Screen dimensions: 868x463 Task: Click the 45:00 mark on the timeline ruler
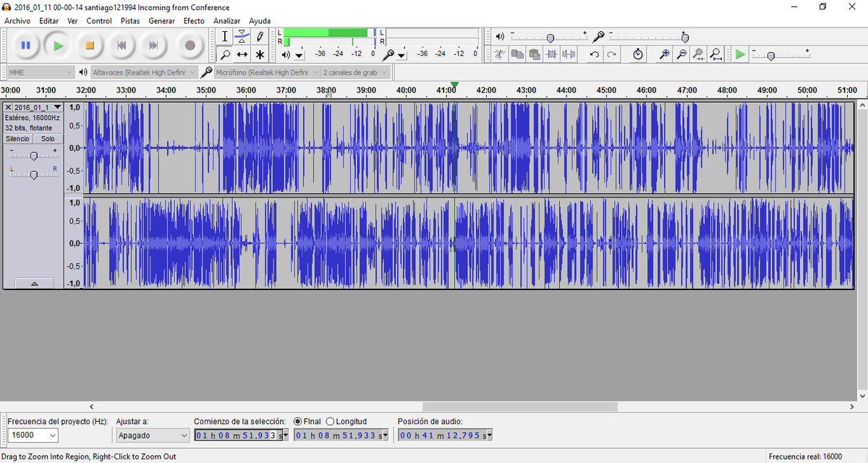click(x=606, y=90)
